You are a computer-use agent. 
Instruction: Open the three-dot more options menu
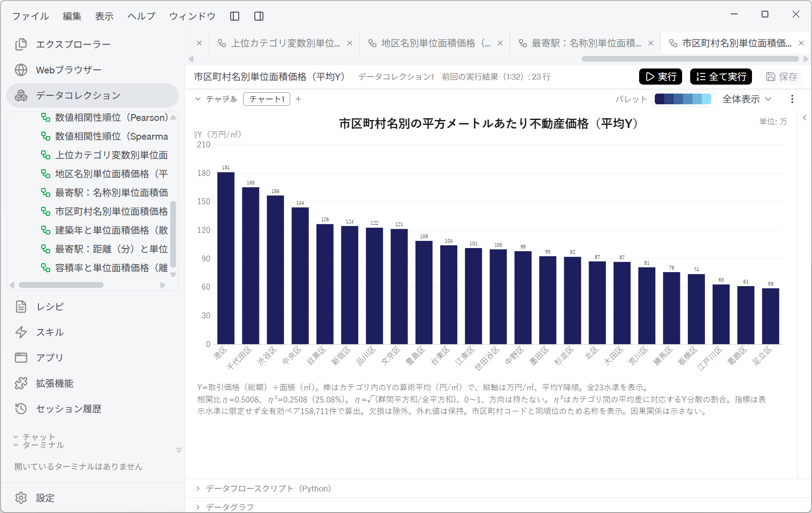coord(792,99)
